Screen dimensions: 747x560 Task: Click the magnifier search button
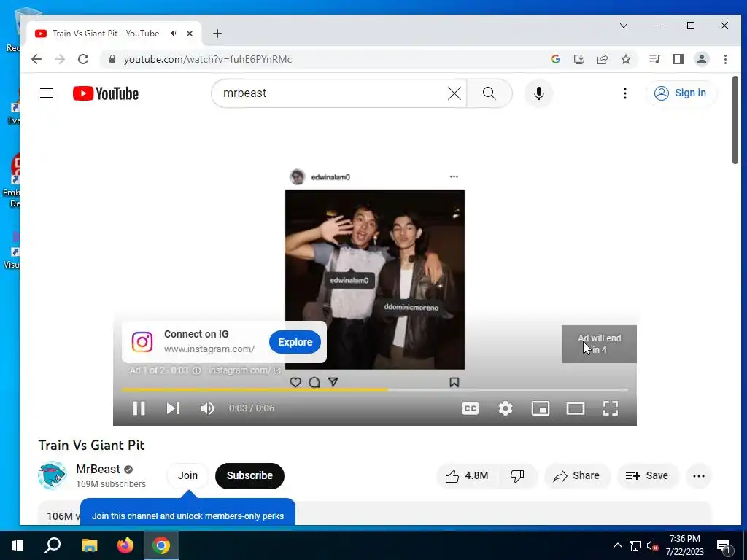[489, 93]
